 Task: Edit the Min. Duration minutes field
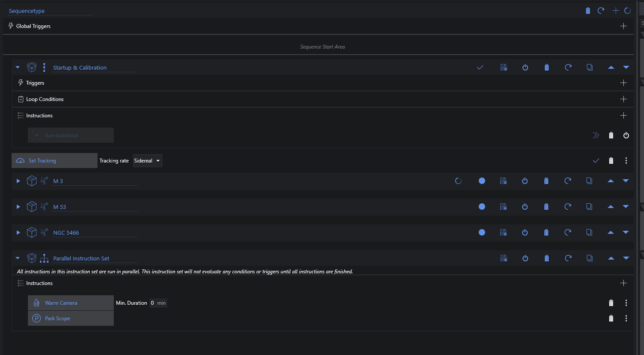[x=152, y=303]
